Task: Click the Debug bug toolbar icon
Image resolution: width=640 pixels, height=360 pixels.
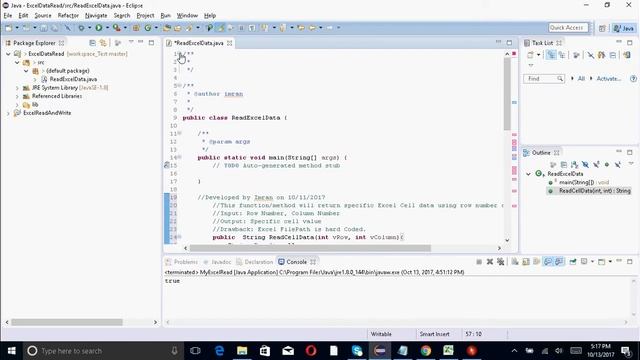Action: tap(81, 28)
